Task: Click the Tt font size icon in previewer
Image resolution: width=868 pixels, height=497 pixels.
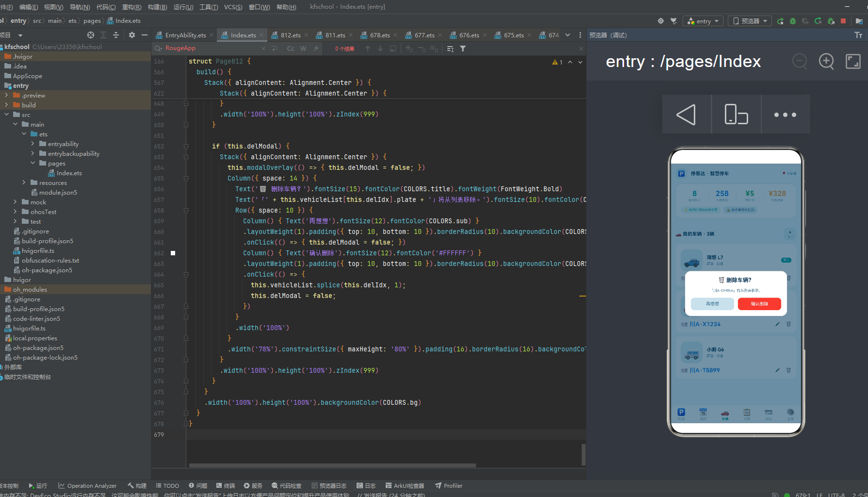Action: 858,35
